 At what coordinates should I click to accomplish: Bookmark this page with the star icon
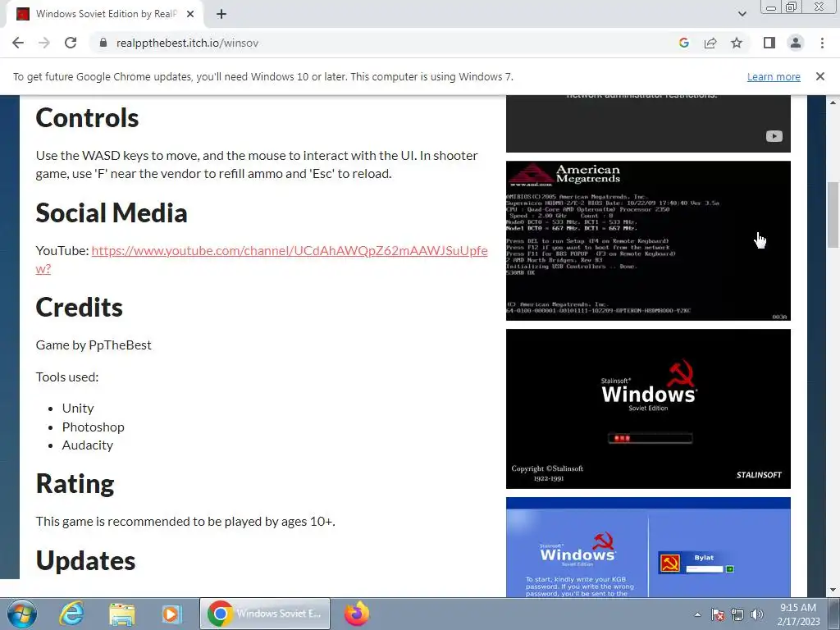coord(737,43)
